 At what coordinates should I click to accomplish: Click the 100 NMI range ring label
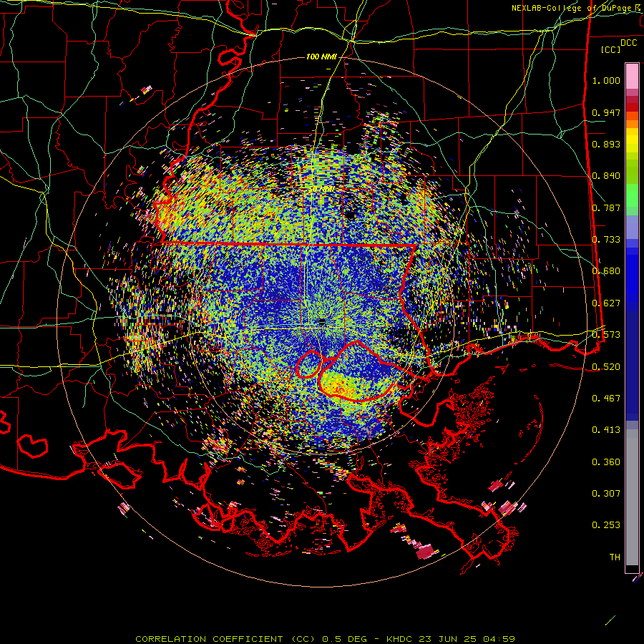321,57
